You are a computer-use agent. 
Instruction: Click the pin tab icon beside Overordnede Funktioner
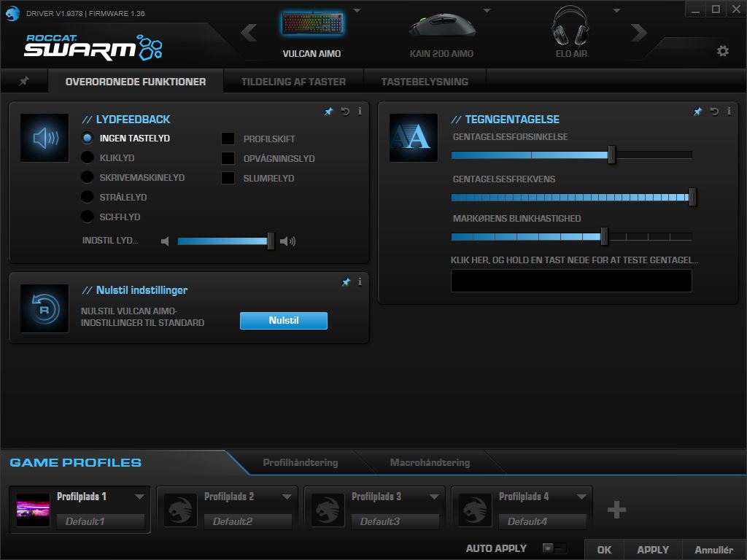24,81
